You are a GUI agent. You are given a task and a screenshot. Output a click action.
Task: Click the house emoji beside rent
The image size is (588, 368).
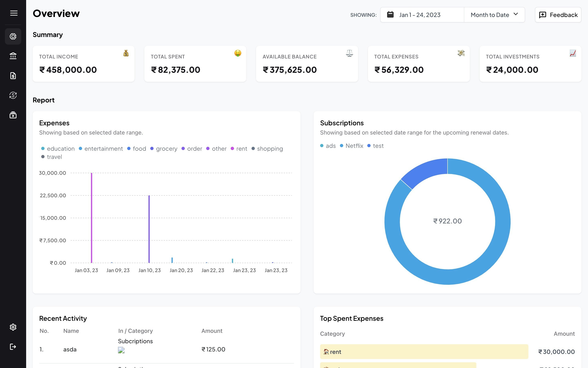click(x=326, y=351)
